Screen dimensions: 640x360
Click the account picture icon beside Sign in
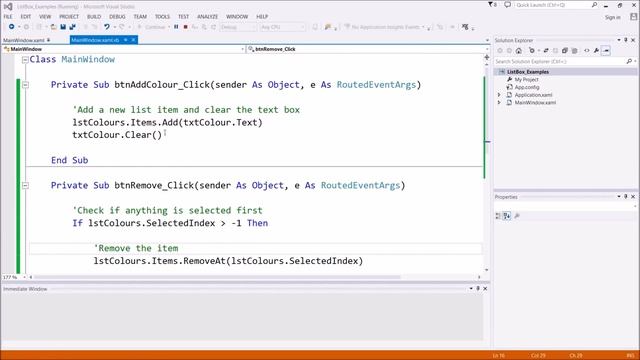point(633,17)
